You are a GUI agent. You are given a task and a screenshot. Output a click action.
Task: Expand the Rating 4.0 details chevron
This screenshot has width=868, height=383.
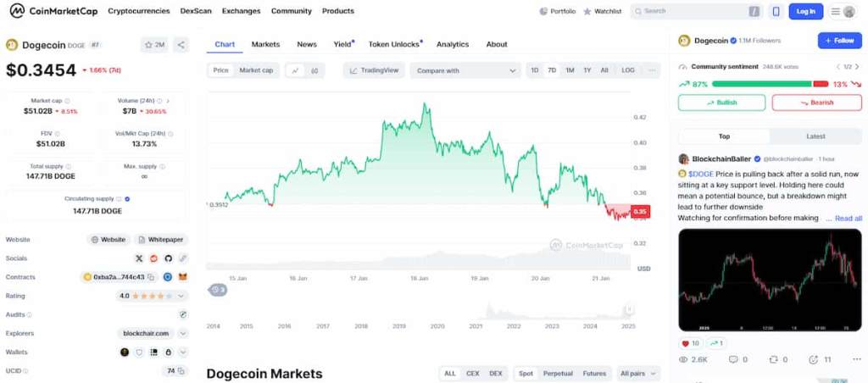[x=181, y=296]
